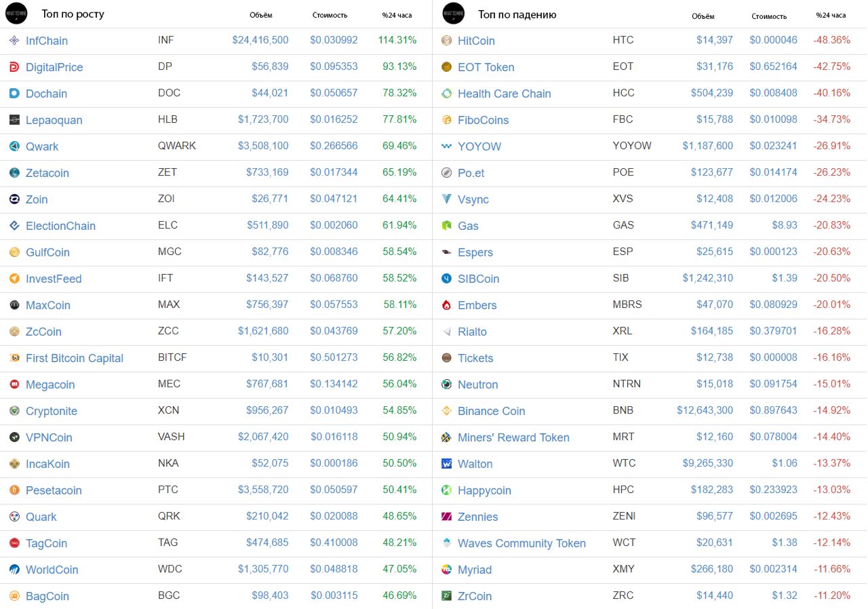Click Binance Coin's volume $12,643,300
Screen dimensions: 868x609
705,410
